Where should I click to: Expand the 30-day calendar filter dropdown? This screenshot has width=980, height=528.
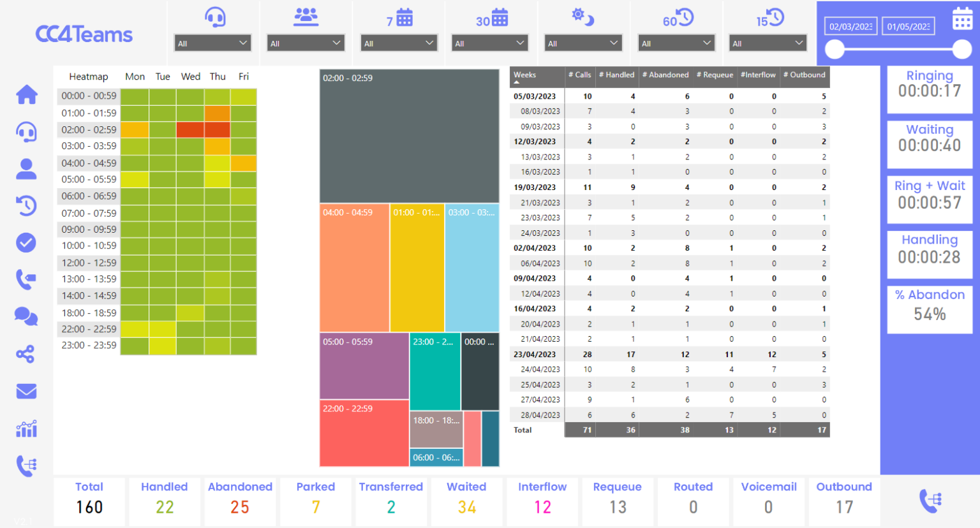point(489,42)
